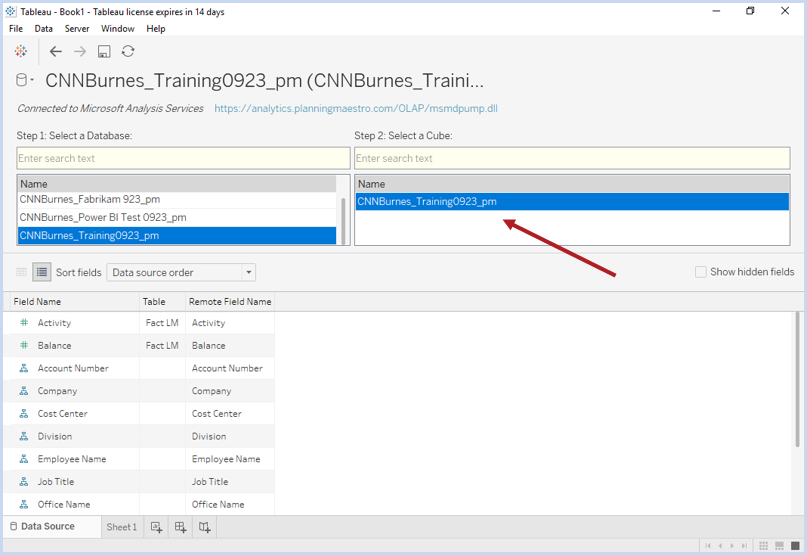Select the Cost Center field name
This screenshot has height=555, width=807.
click(62, 413)
